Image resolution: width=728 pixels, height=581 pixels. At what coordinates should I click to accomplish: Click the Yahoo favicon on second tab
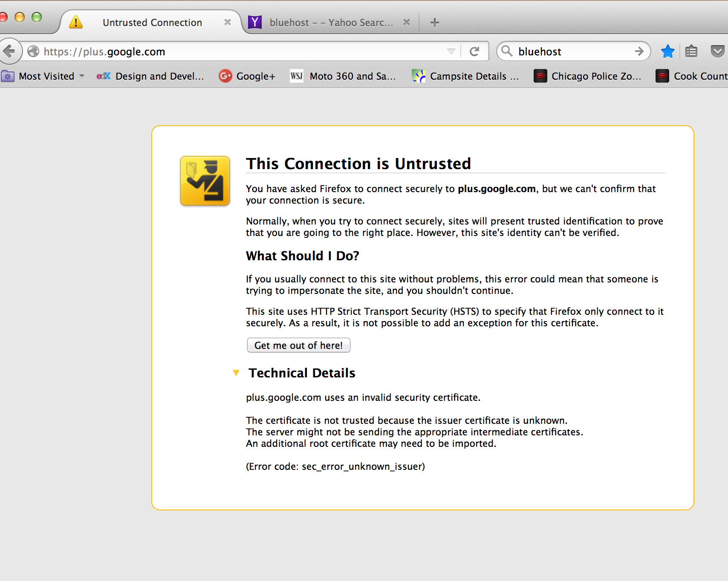255,22
